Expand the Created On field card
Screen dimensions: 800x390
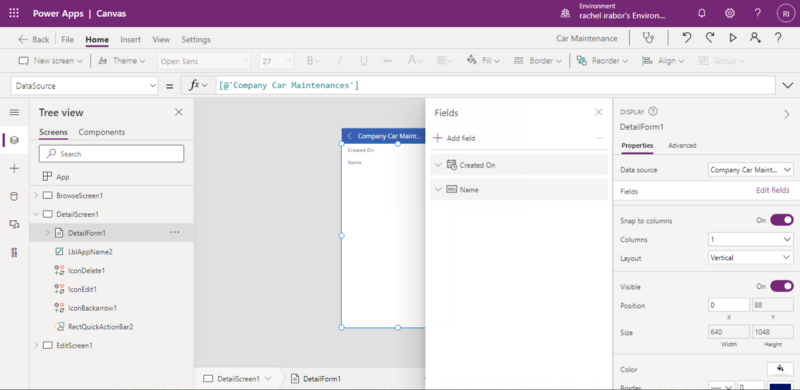[438, 165]
